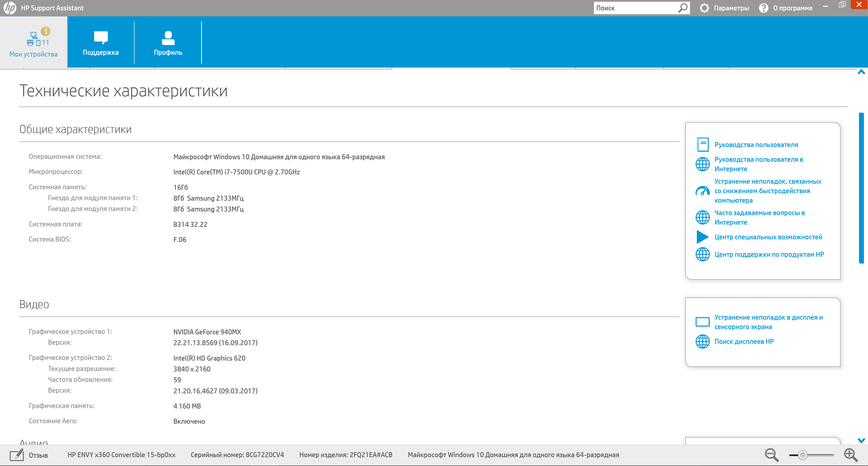Viewport: 868px width, 466px height.
Task: Click the HP logo icon
Action: [10, 8]
